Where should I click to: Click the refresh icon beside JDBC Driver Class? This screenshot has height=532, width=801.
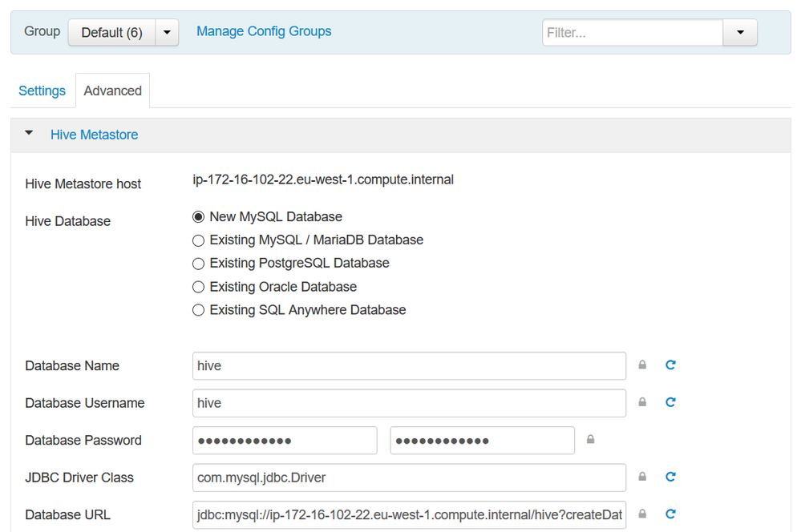click(x=670, y=478)
